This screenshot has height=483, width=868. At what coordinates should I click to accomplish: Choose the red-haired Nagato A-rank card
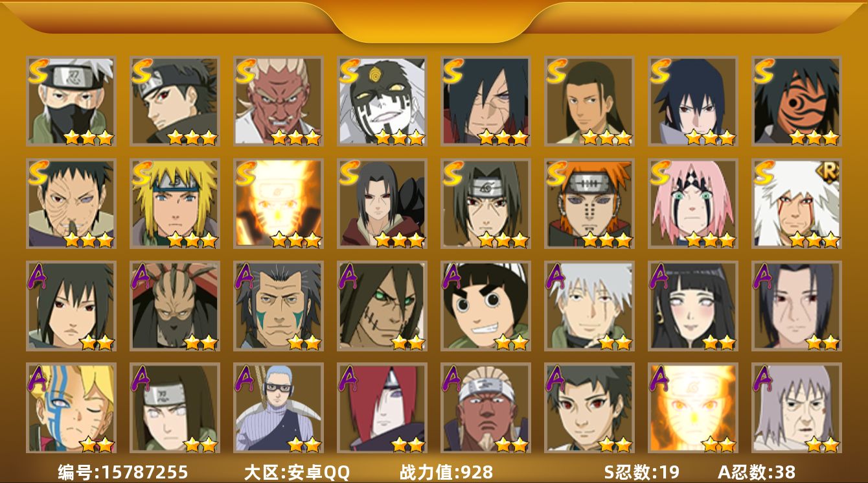[x=382, y=408]
